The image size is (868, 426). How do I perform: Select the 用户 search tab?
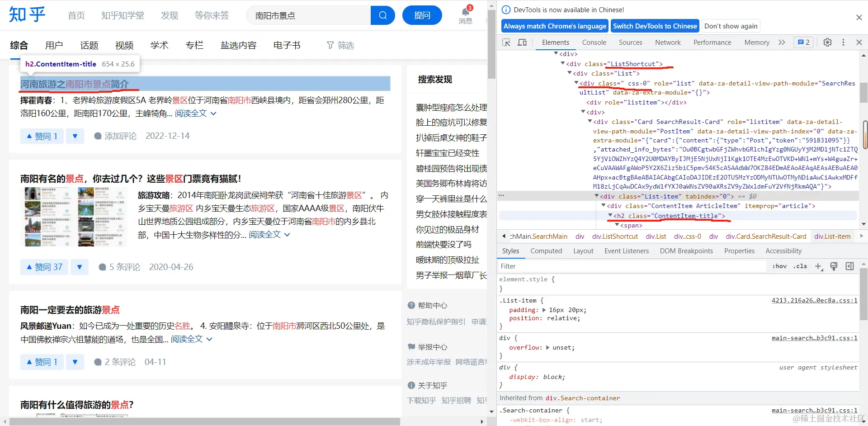pos(54,45)
